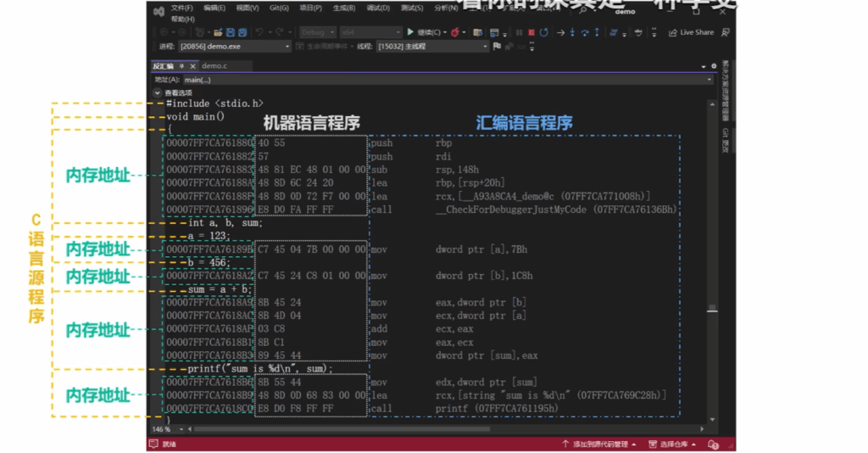Click the thread flag icon
Viewport: 868px width, 453px height.
click(497, 47)
